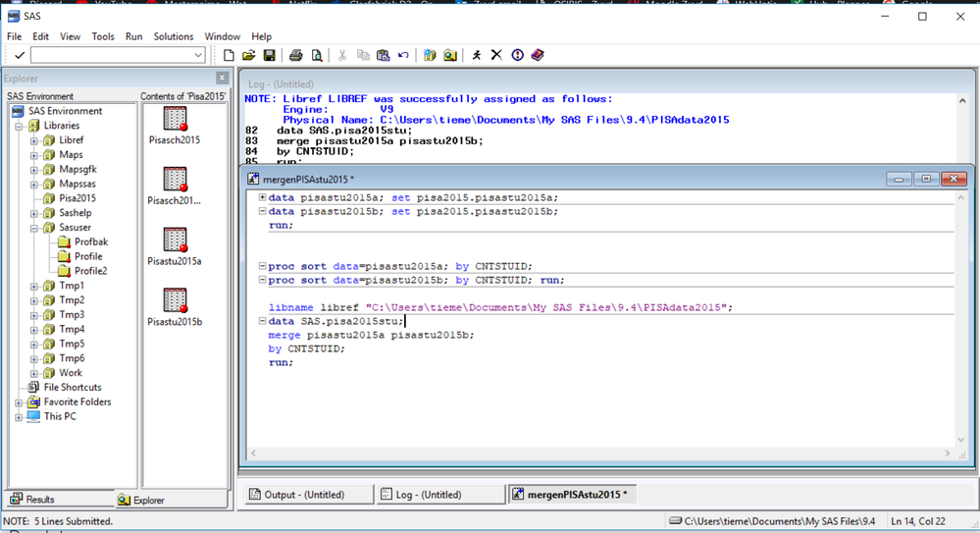Screen dimensions: 980x533
Task: Collapse the first data step code block
Action: click(x=262, y=198)
